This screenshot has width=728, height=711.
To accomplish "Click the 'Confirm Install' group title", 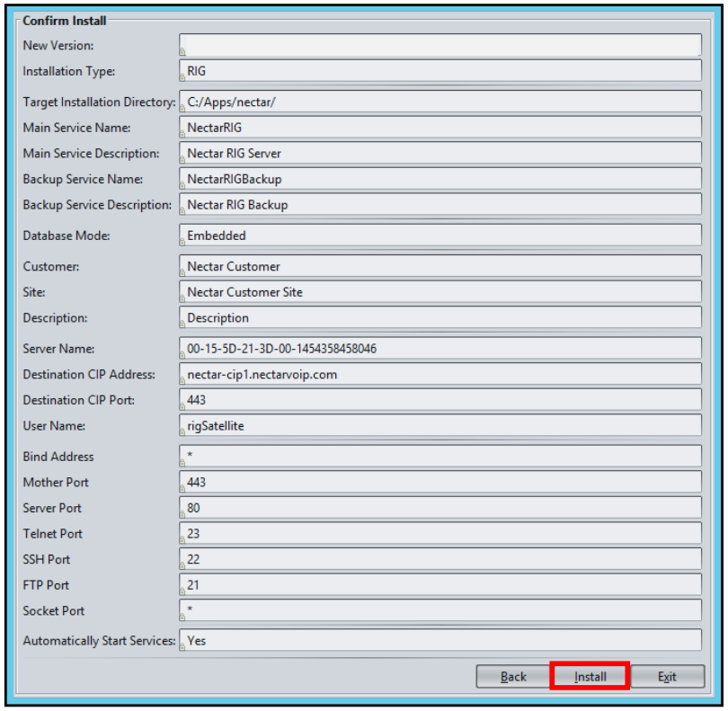I will pyautogui.click(x=64, y=21).
